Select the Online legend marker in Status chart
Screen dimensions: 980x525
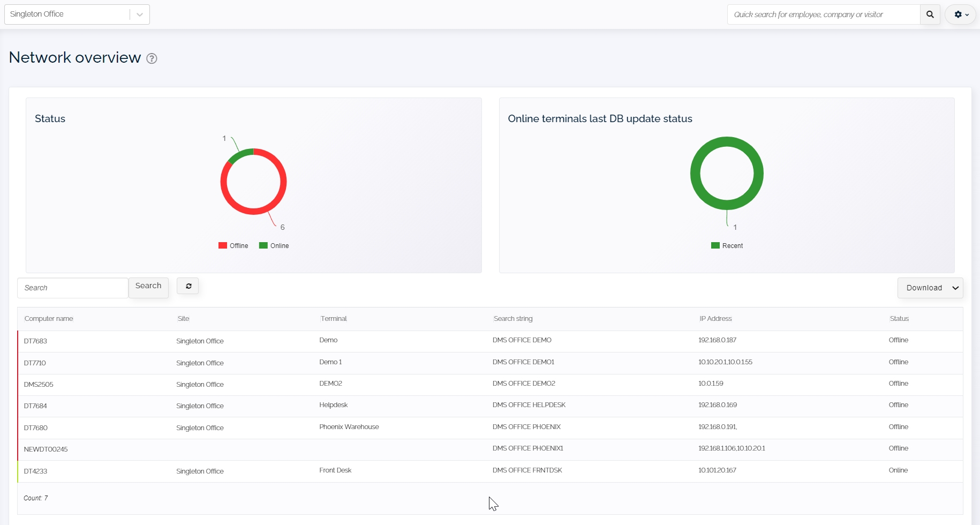point(263,245)
